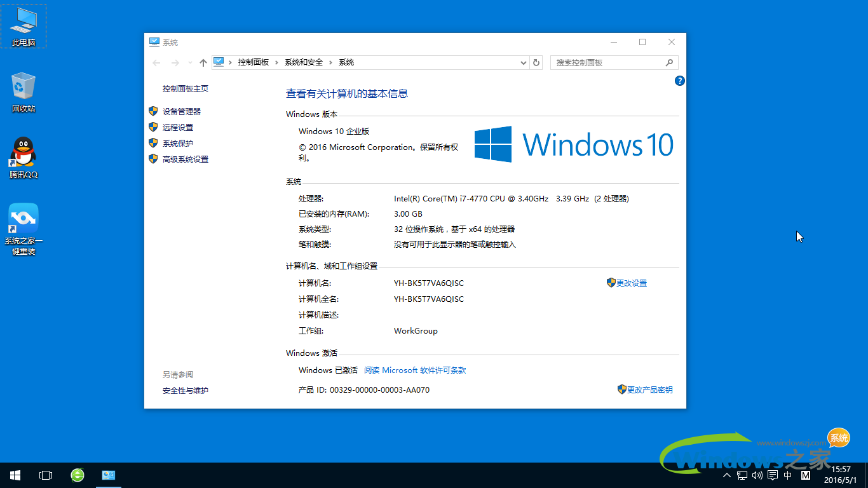The height and width of the screenshot is (488, 868).
Task: Launch the green browser on the taskbar
Action: [78, 475]
